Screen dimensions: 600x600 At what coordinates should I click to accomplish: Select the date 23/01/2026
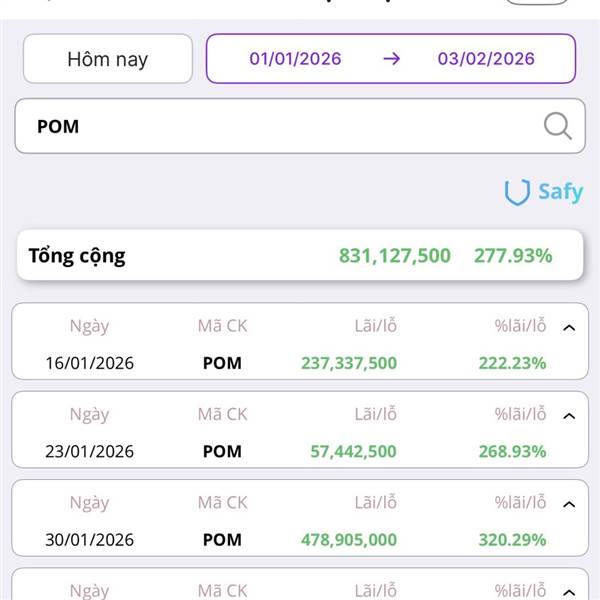click(89, 451)
